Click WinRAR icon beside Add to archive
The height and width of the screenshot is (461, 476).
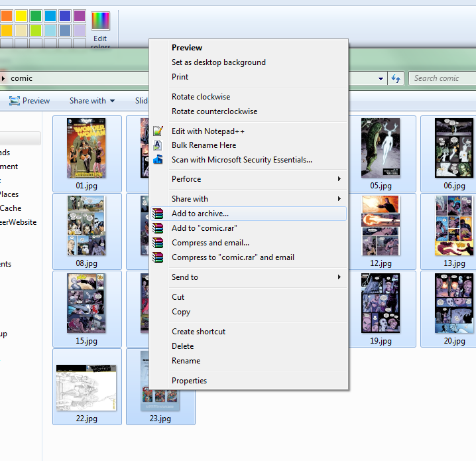point(158,214)
